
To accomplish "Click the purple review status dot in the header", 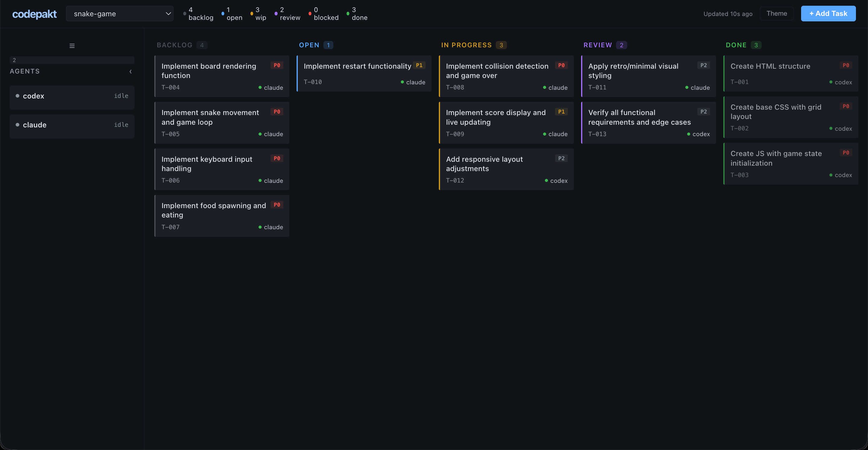I will click(277, 14).
